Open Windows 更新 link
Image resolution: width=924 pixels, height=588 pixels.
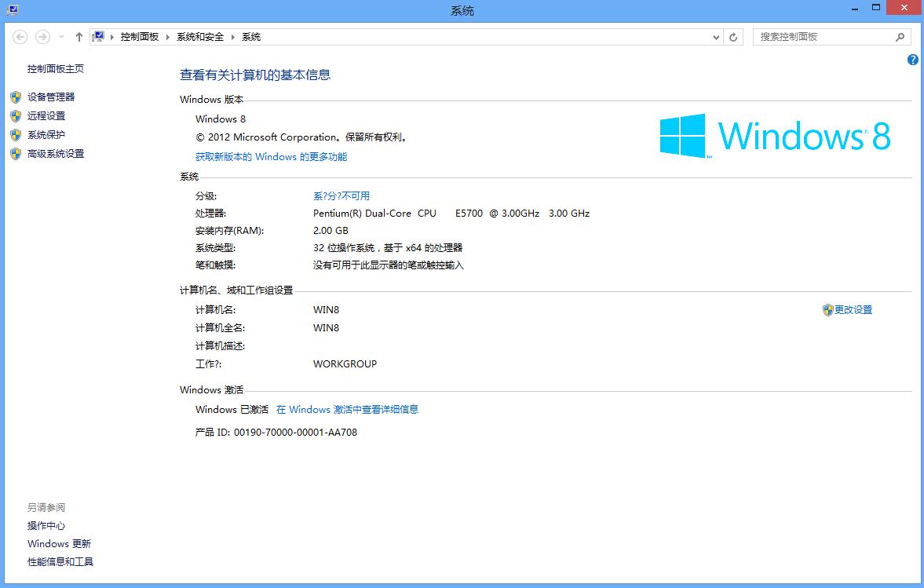pos(59,544)
